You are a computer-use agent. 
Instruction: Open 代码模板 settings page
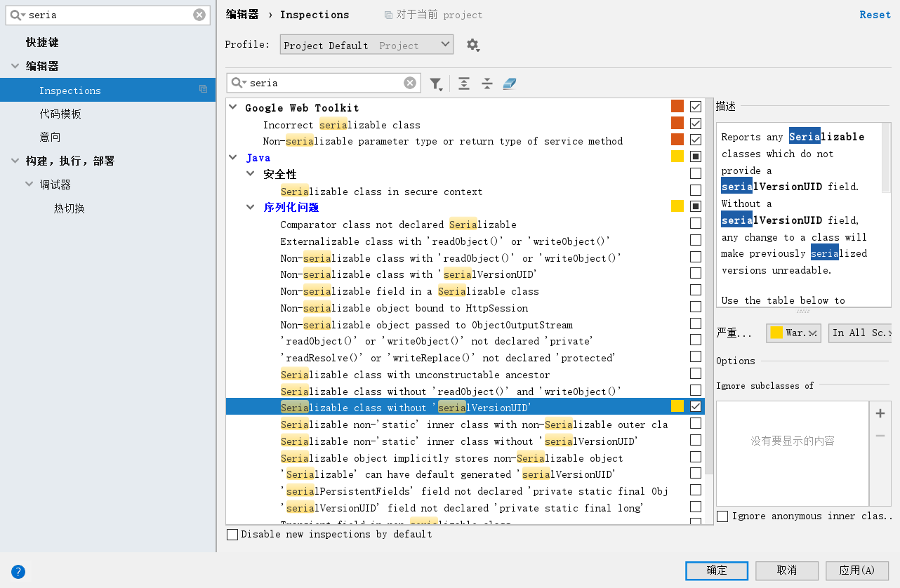(60, 114)
